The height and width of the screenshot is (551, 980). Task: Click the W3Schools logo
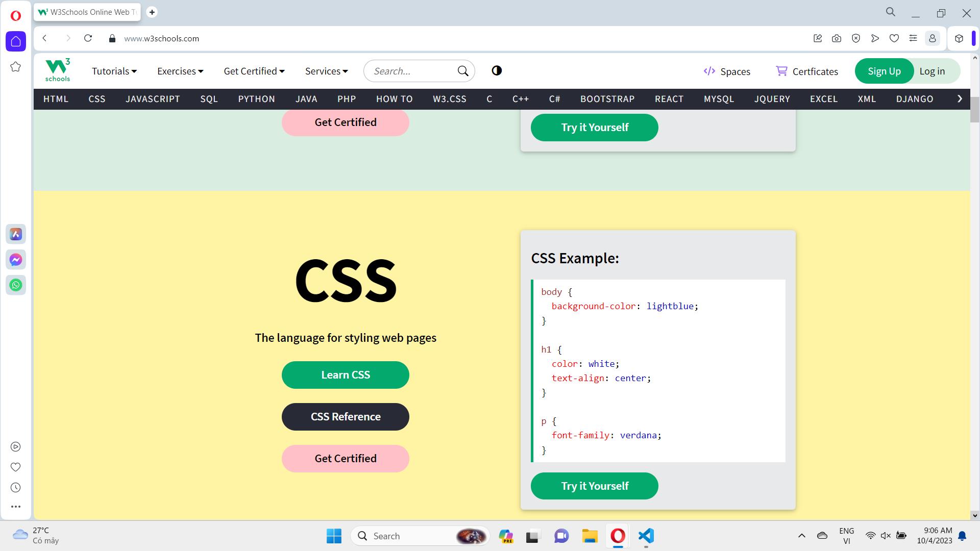tap(58, 70)
